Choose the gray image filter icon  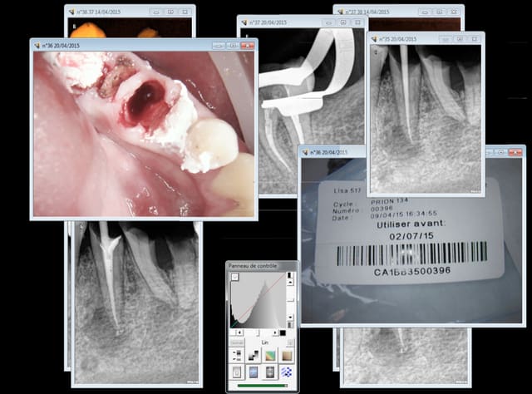271,372
